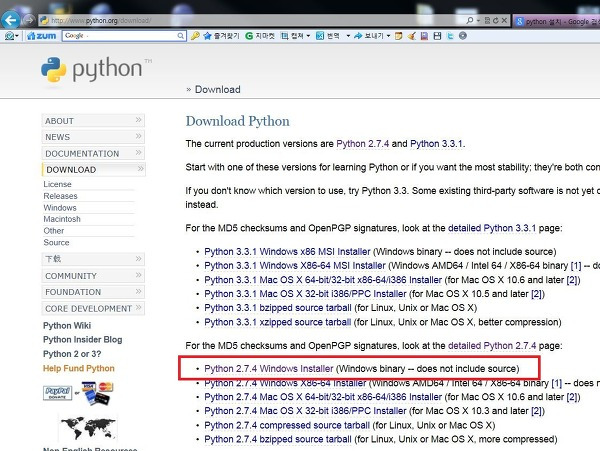Open the Python 3.3.1 link in intro text
Viewport: 600px width, 451px height.
(x=437, y=144)
